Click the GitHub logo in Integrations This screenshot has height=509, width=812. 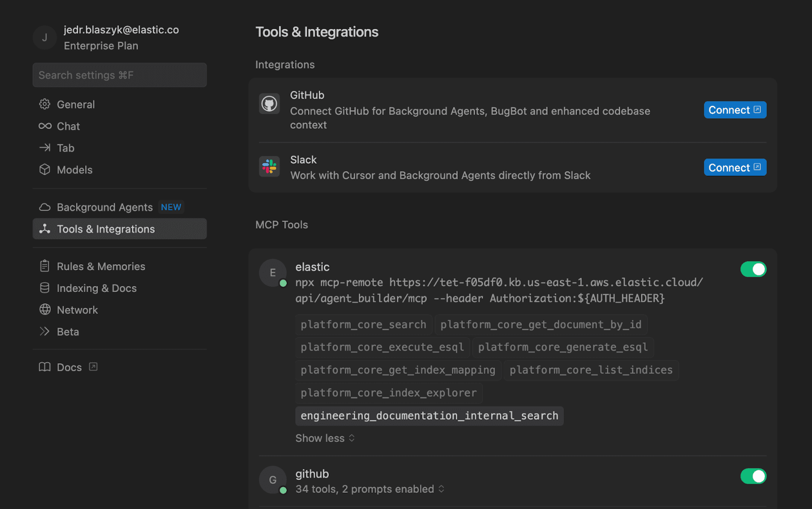(269, 104)
